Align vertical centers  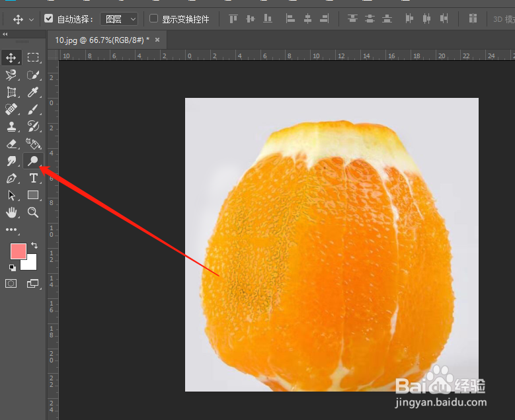tap(251, 19)
